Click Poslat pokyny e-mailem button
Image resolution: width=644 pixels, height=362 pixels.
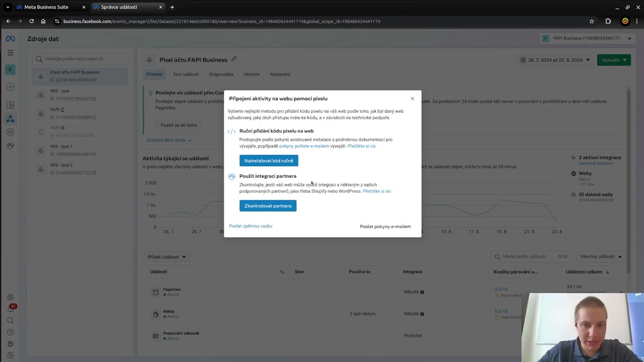point(385,227)
